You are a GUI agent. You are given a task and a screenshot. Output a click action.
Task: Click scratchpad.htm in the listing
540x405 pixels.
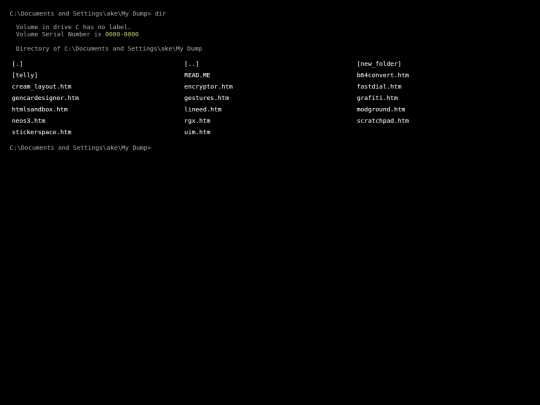click(383, 121)
